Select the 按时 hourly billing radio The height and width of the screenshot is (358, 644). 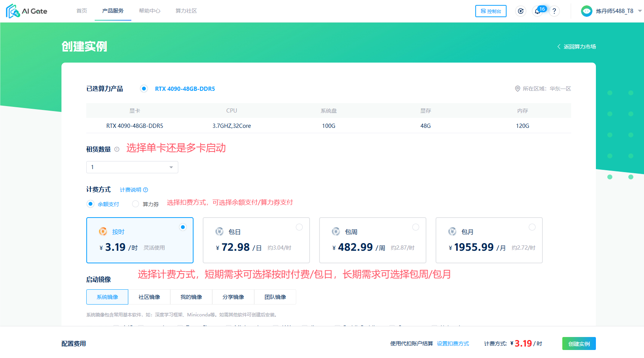coord(183,227)
